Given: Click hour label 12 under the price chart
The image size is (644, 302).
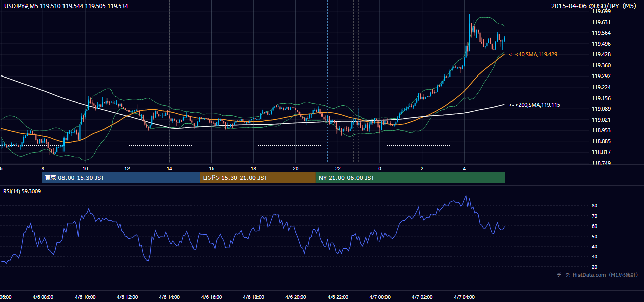Looking at the screenshot, I should click(x=127, y=169).
